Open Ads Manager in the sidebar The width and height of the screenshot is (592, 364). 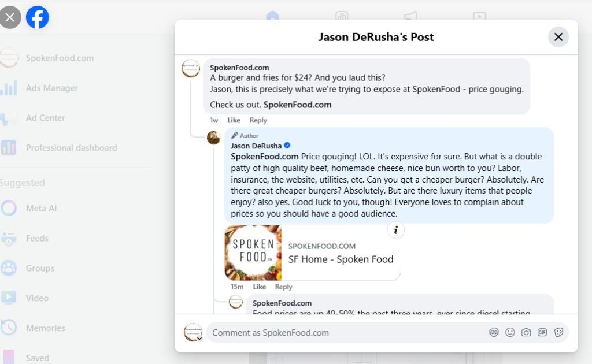[x=51, y=88]
